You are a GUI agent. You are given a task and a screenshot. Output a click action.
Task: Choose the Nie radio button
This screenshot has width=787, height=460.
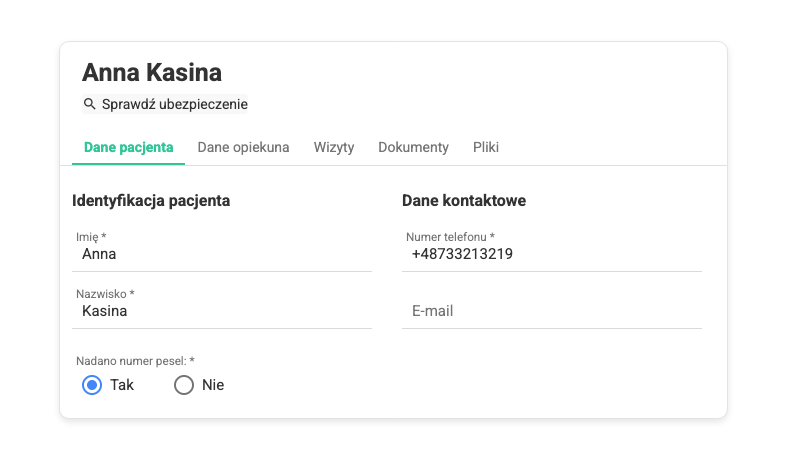pyautogui.click(x=184, y=385)
